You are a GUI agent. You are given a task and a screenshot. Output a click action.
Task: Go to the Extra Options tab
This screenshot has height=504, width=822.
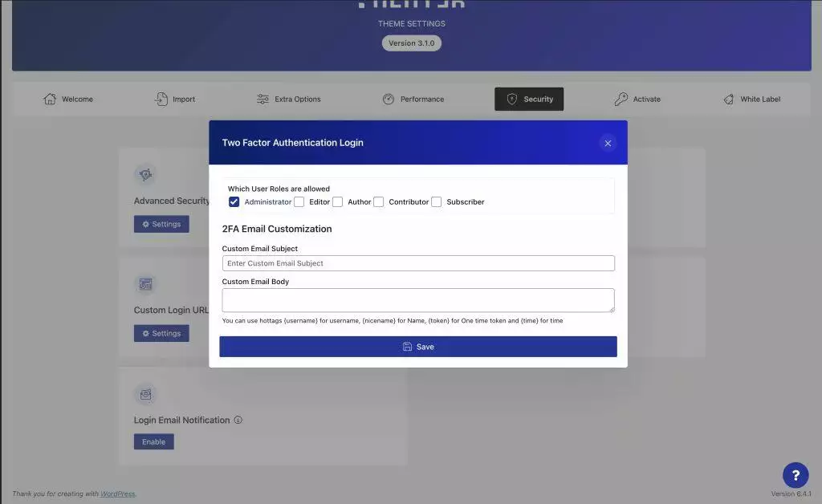pyautogui.click(x=288, y=100)
